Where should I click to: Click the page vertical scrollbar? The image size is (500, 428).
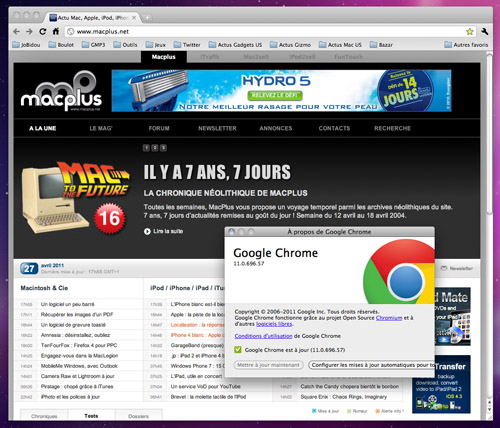click(x=489, y=133)
